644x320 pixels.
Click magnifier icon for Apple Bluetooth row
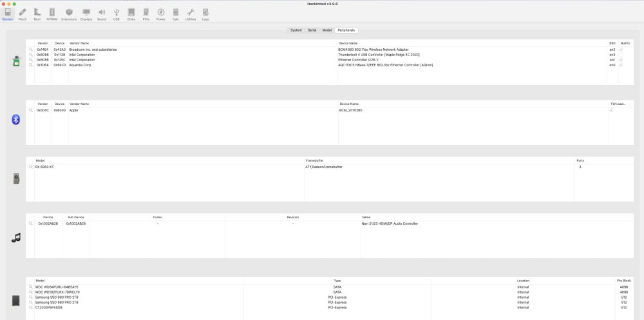click(30, 111)
